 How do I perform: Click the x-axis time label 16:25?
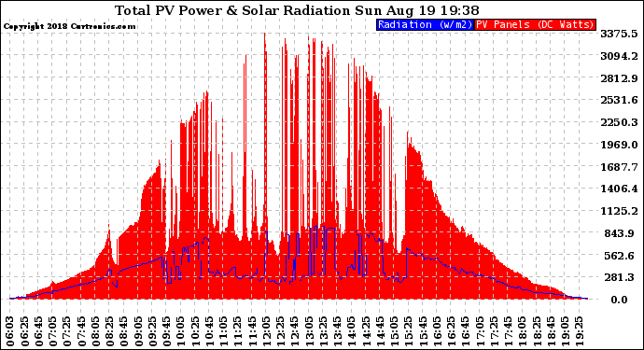[x=451, y=331]
